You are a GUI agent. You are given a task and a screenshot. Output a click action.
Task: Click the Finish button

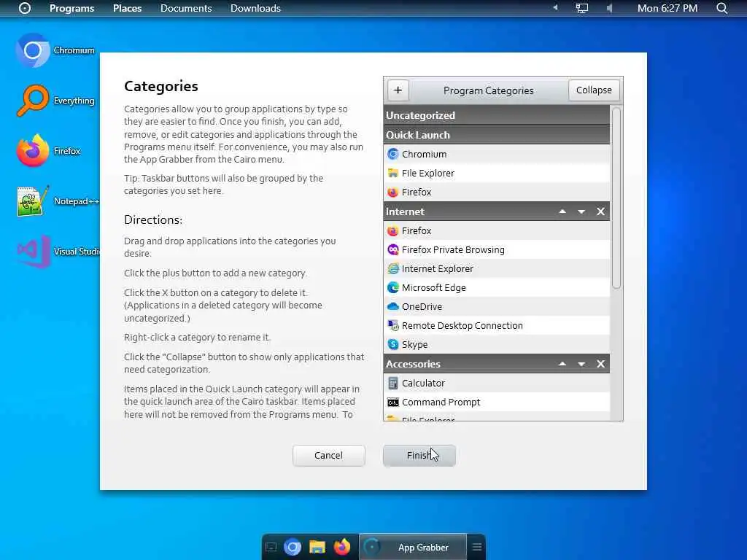[x=419, y=455]
